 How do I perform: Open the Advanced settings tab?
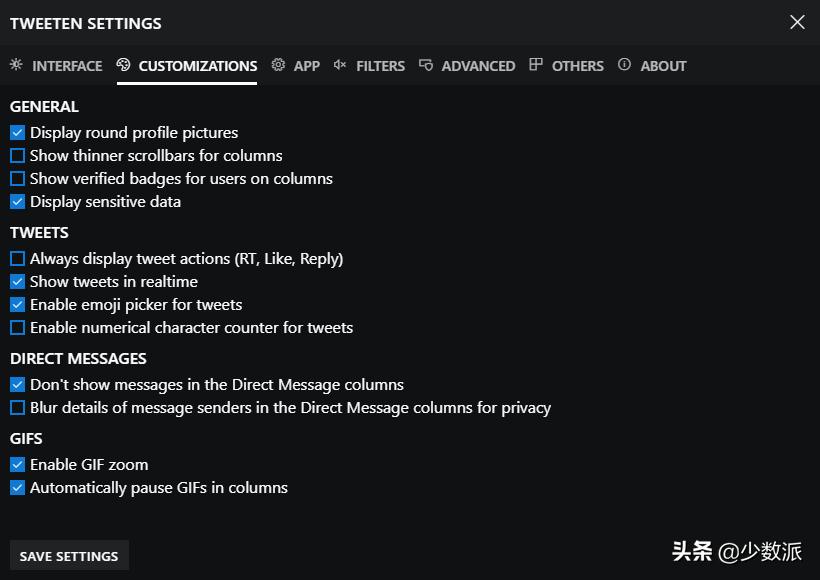[478, 66]
